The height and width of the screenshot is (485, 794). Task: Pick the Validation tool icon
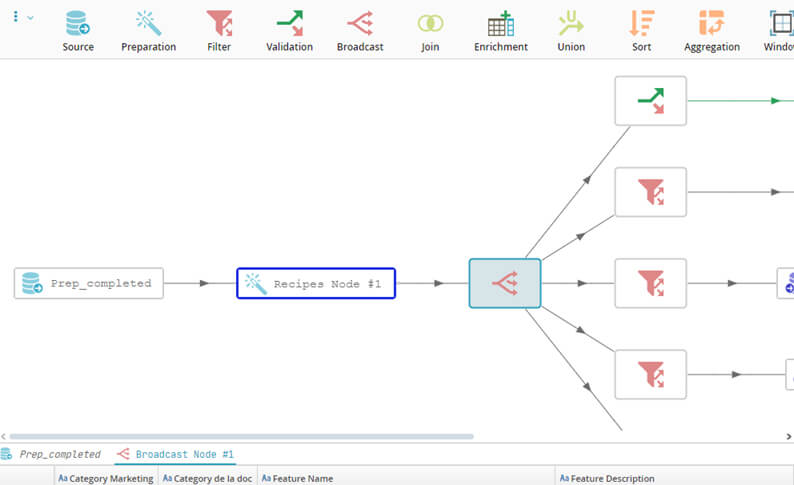tap(289, 30)
